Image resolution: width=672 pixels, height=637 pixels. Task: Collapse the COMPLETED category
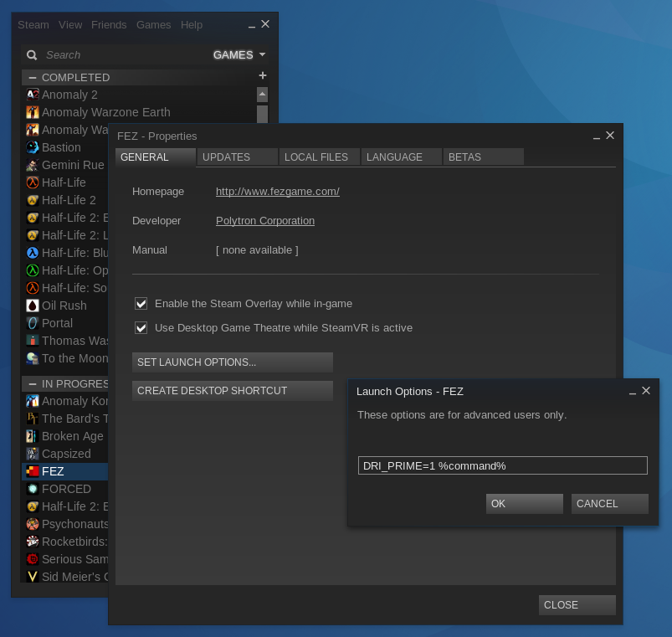click(x=32, y=77)
